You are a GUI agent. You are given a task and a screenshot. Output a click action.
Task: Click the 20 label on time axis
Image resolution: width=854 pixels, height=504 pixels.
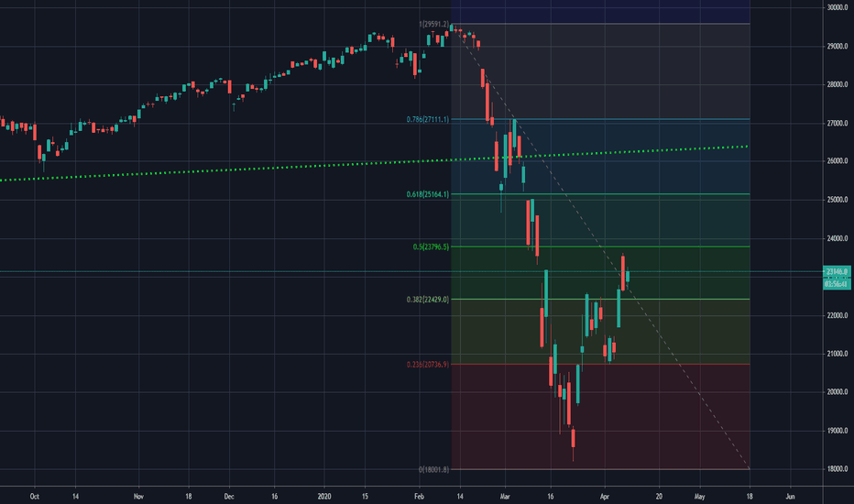tap(659, 497)
